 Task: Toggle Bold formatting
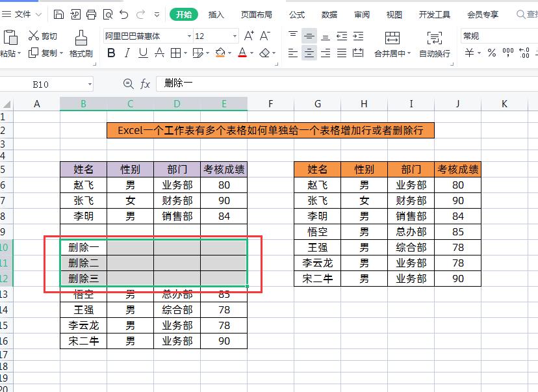[x=111, y=53]
